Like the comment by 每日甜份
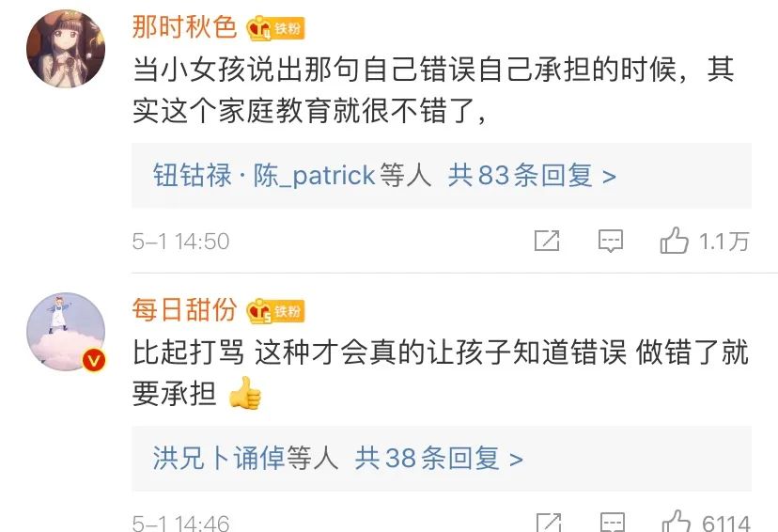778x532 pixels. [677, 521]
